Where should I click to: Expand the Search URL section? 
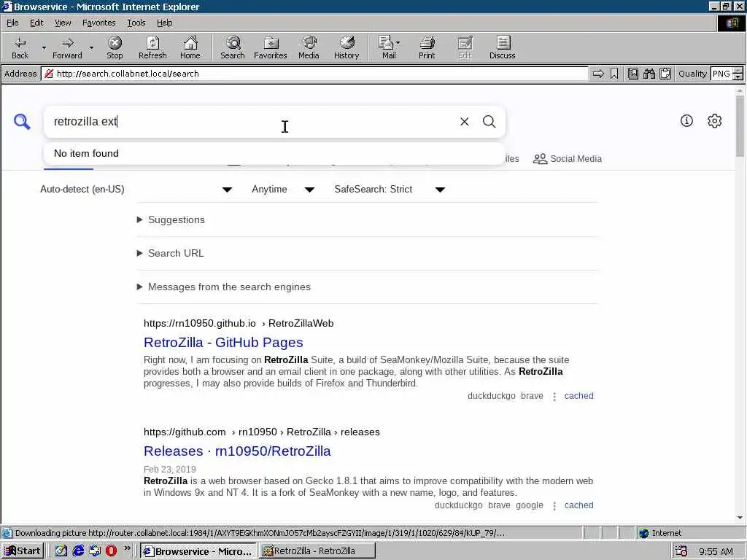pyautogui.click(x=171, y=253)
